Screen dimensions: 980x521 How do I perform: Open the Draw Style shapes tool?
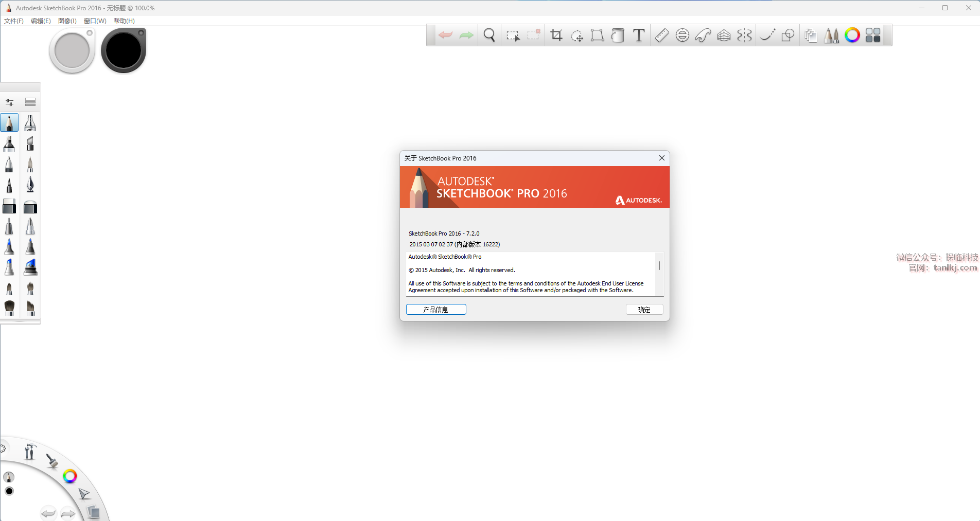click(788, 35)
